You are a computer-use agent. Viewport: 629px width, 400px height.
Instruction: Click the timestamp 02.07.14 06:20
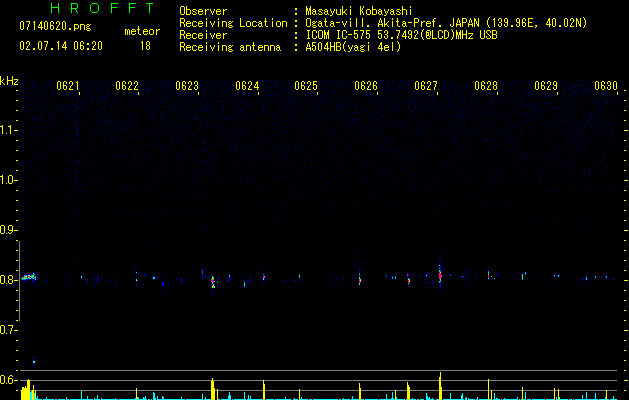tap(61, 46)
